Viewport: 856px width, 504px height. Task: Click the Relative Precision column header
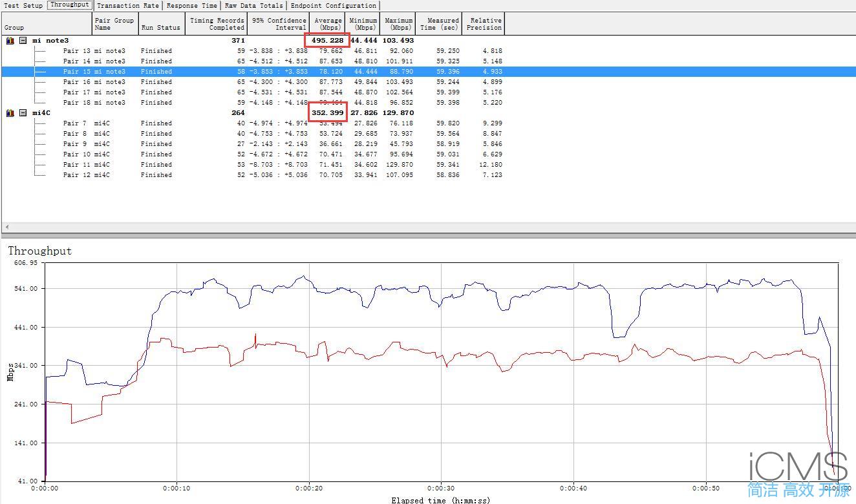point(483,24)
